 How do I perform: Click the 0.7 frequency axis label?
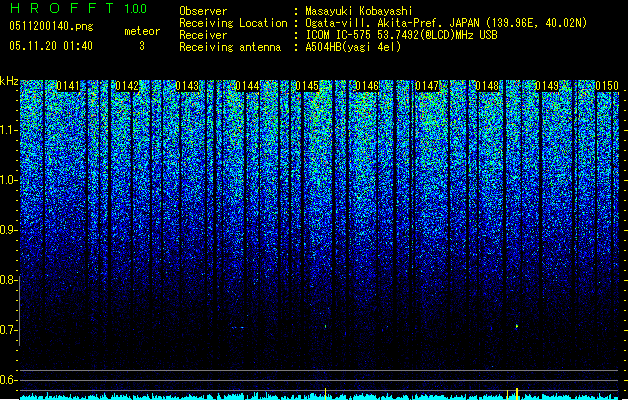coord(9,330)
